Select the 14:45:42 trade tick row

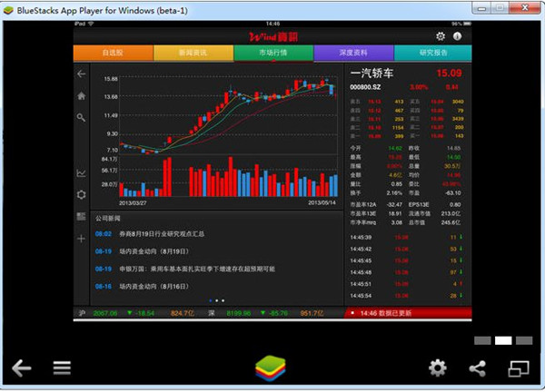point(407,249)
